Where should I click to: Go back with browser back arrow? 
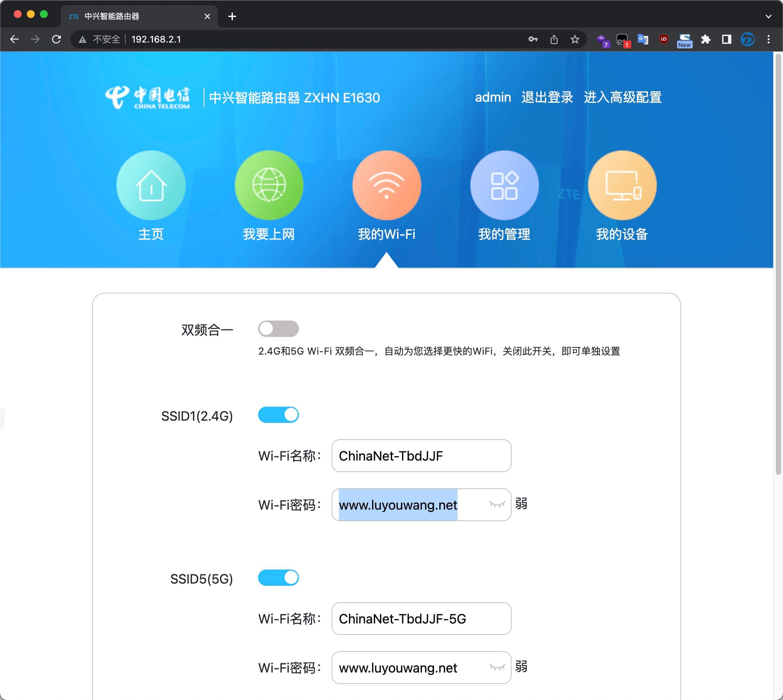(x=15, y=39)
